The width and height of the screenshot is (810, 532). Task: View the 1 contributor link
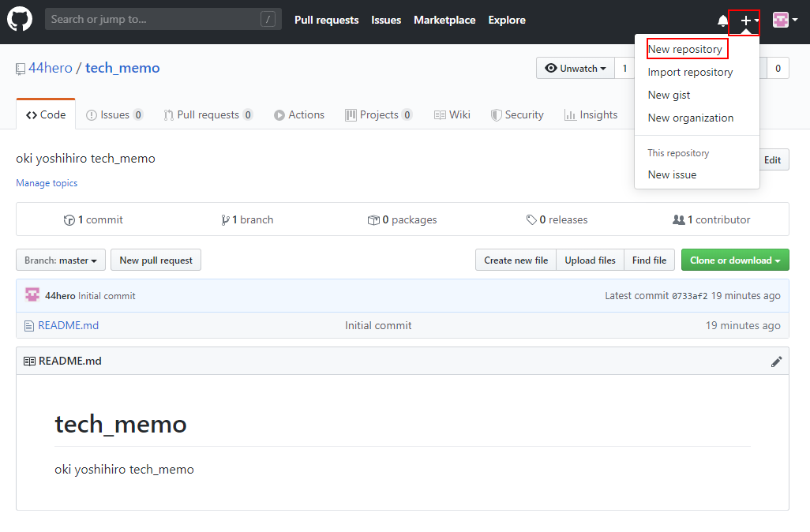point(711,219)
